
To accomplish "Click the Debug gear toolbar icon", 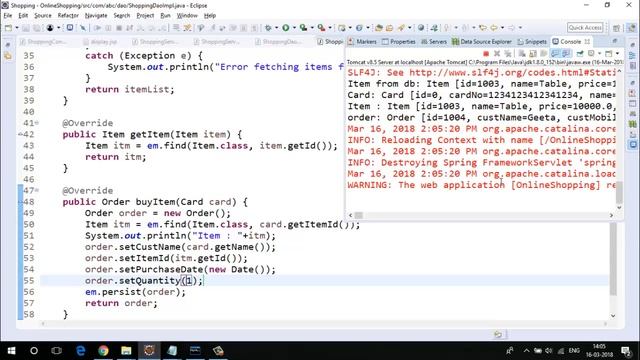I will (x=268, y=28).
